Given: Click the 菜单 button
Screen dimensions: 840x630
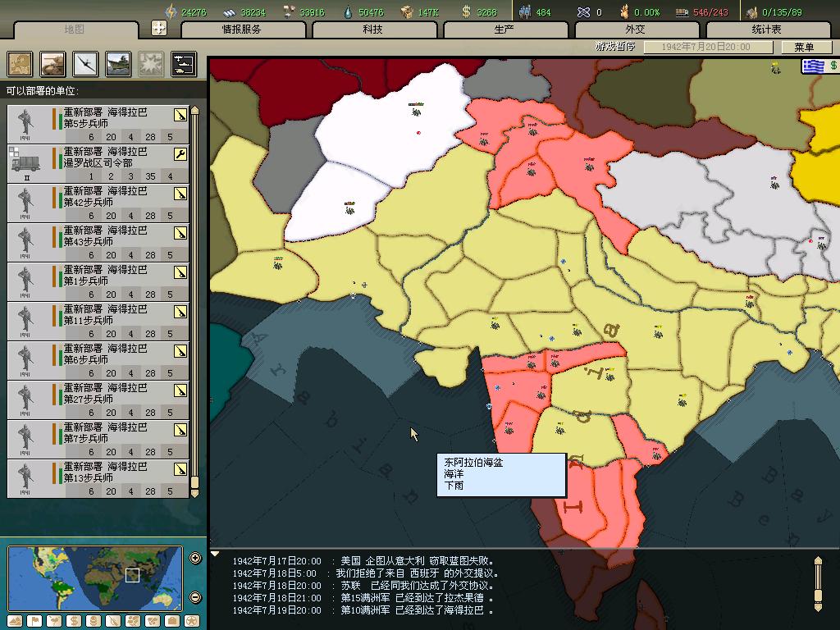Looking at the screenshot, I should [803, 48].
